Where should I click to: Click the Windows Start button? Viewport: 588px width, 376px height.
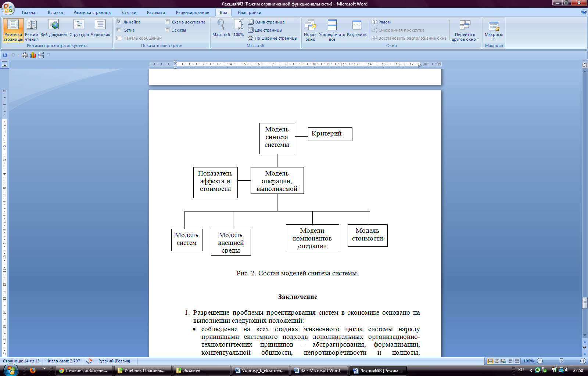[10, 370]
